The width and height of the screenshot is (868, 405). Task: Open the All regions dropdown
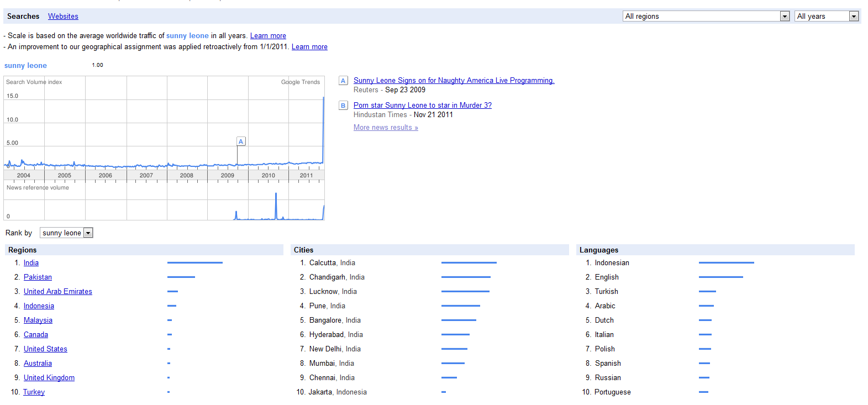[706, 16]
